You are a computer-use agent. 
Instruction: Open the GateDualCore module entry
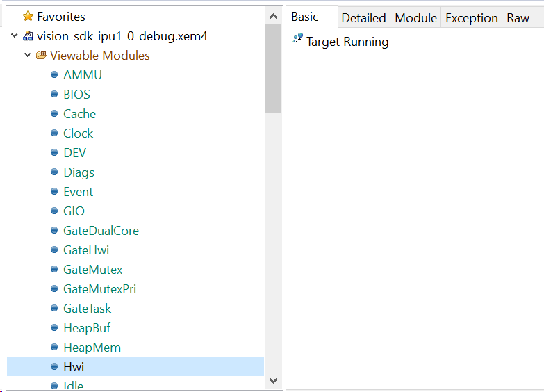[x=101, y=230]
